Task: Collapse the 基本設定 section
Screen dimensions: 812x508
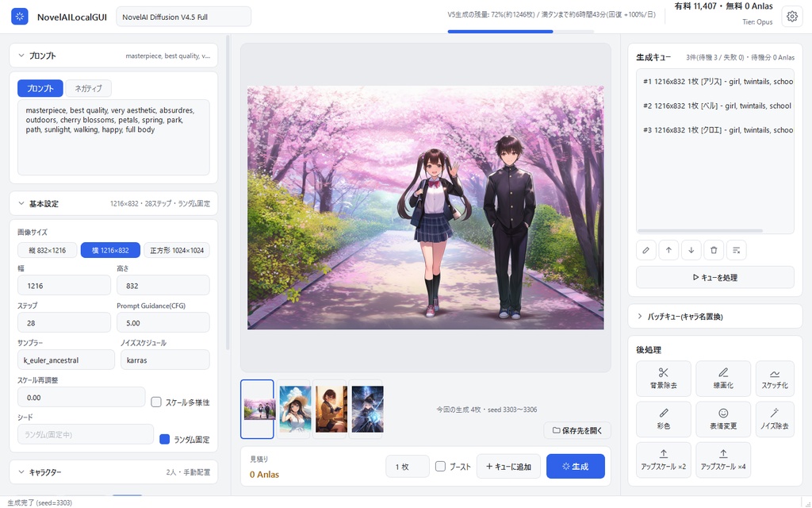Action: (x=113, y=204)
